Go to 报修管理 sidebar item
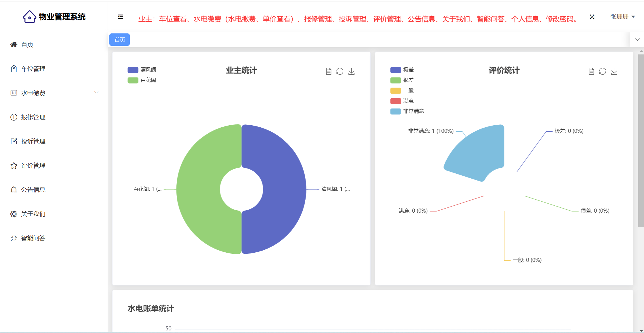The height and width of the screenshot is (333, 644). [x=33, y=117]
